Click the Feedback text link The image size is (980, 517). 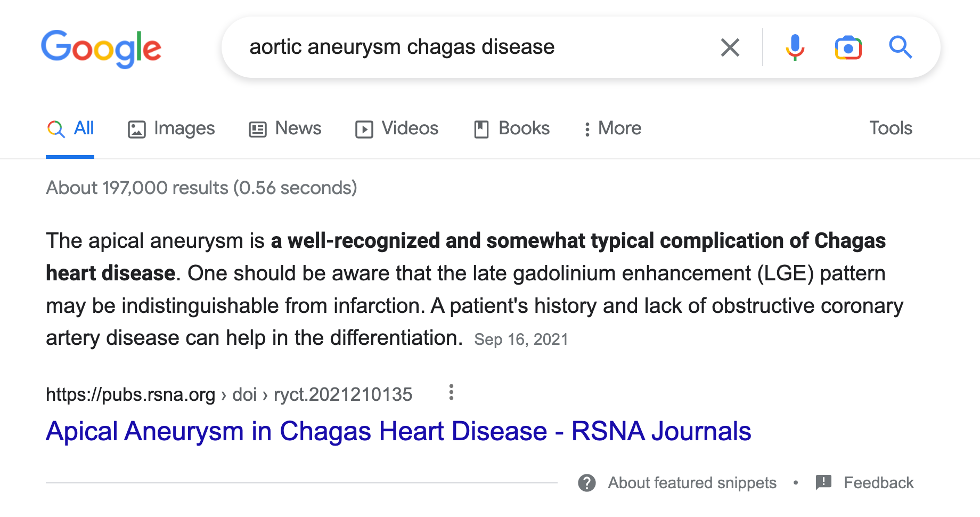pyautogui.click(x=878, y=483)
